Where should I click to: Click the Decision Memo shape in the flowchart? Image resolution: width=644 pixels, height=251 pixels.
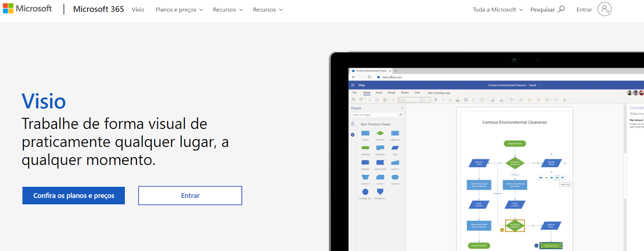click(x=551, y=163)
